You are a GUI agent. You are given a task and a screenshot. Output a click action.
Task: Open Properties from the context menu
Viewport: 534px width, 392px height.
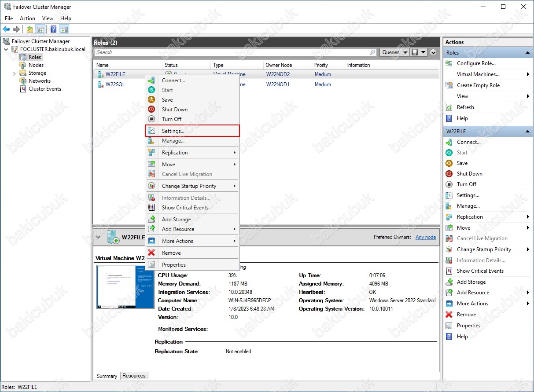192,265
